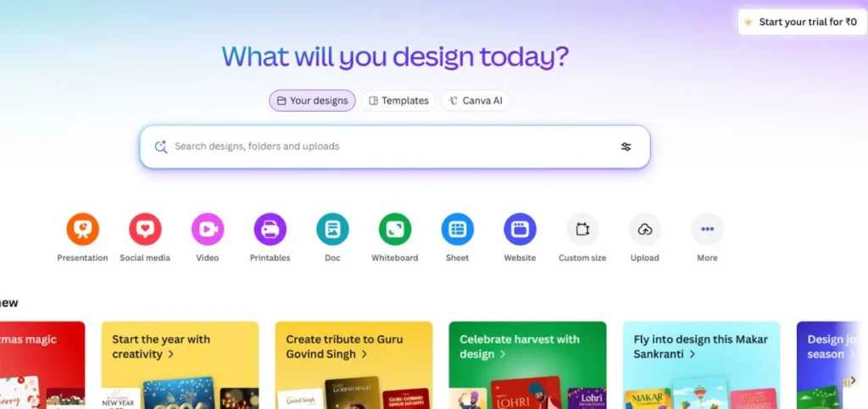Image resolution: width=868 pixels, height=409 pixels.
Task: Open Celebrate harvest with design card
Action: click(x=527, y=365)
